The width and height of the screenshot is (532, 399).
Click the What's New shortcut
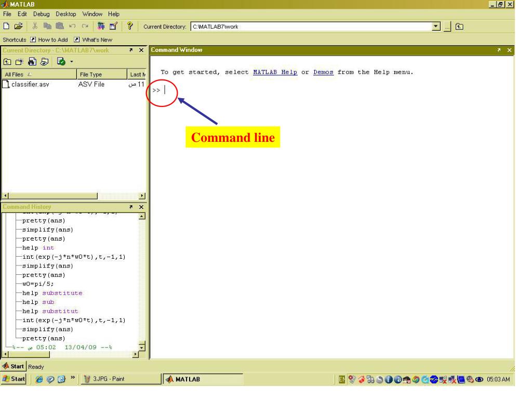pyautogui.click(x=94, y=39)
